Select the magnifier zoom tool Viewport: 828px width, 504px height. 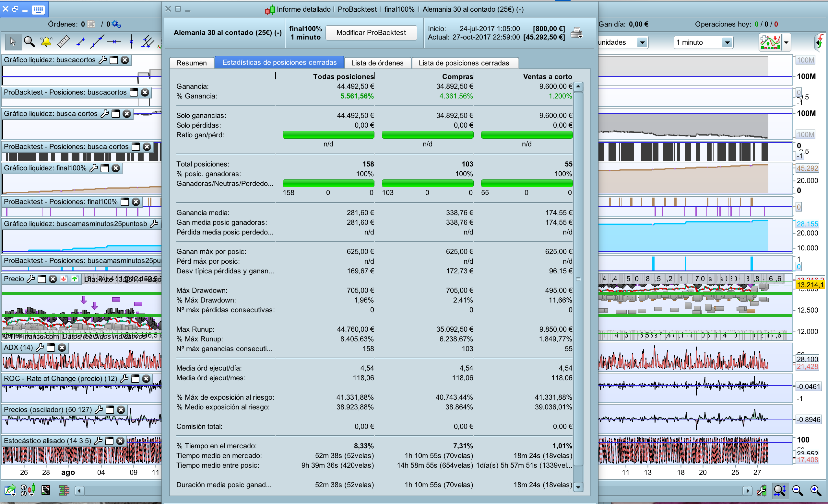click(x=29, y=42)
